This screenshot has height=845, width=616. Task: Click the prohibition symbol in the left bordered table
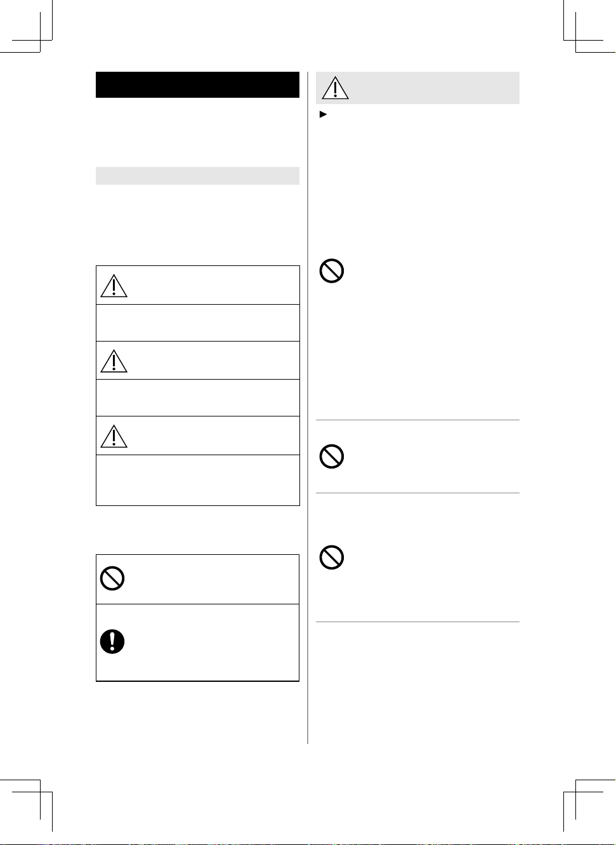(x=112, y=578)
